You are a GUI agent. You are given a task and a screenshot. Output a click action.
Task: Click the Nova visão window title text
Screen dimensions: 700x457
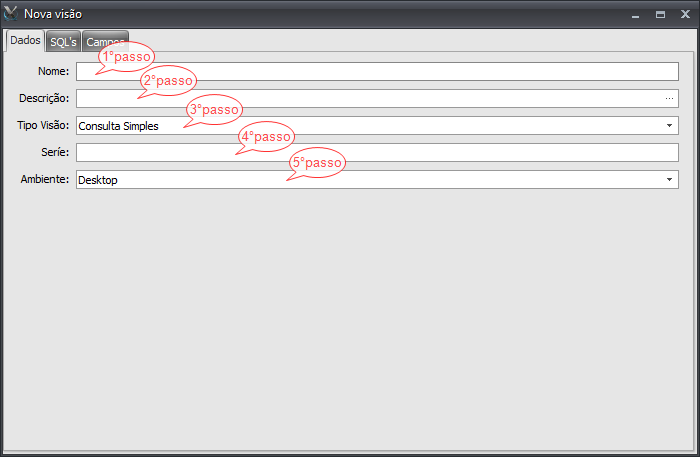point(53,14)
